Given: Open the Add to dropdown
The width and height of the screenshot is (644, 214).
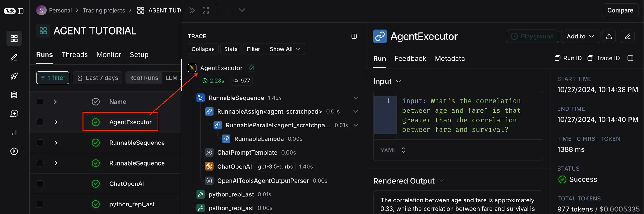Looking at the screenshot, I should coord(580,37).
